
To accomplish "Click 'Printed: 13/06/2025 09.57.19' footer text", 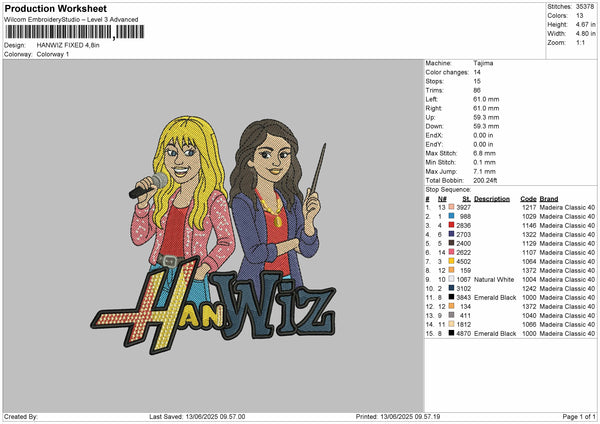I will tap(398, 416).
